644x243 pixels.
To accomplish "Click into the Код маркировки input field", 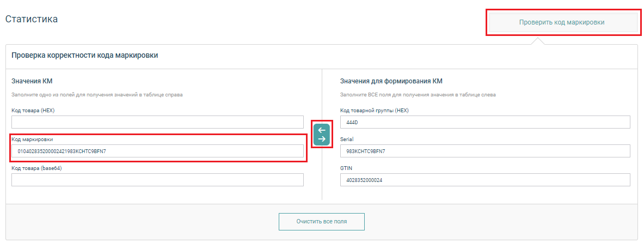I will 157,151.
